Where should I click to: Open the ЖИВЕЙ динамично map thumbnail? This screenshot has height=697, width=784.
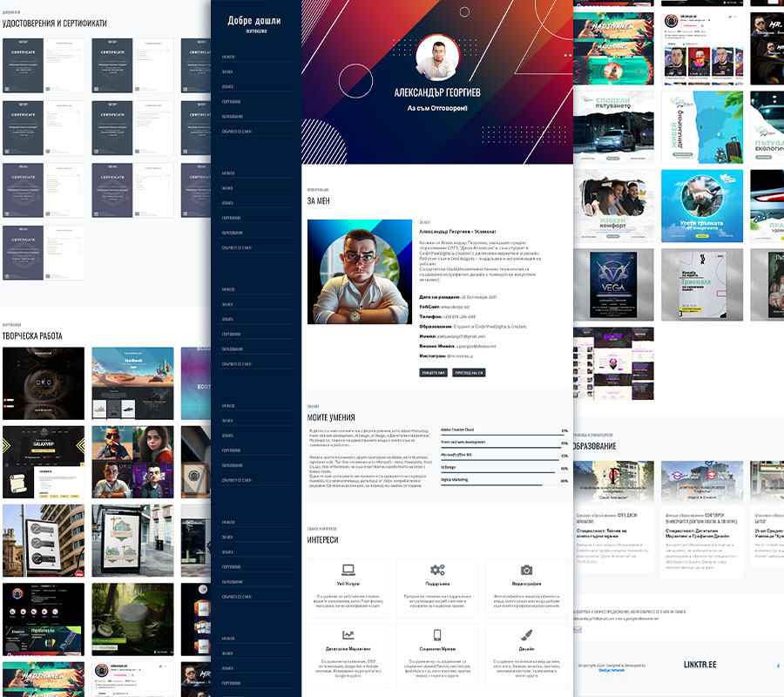(x=702, y=127)
